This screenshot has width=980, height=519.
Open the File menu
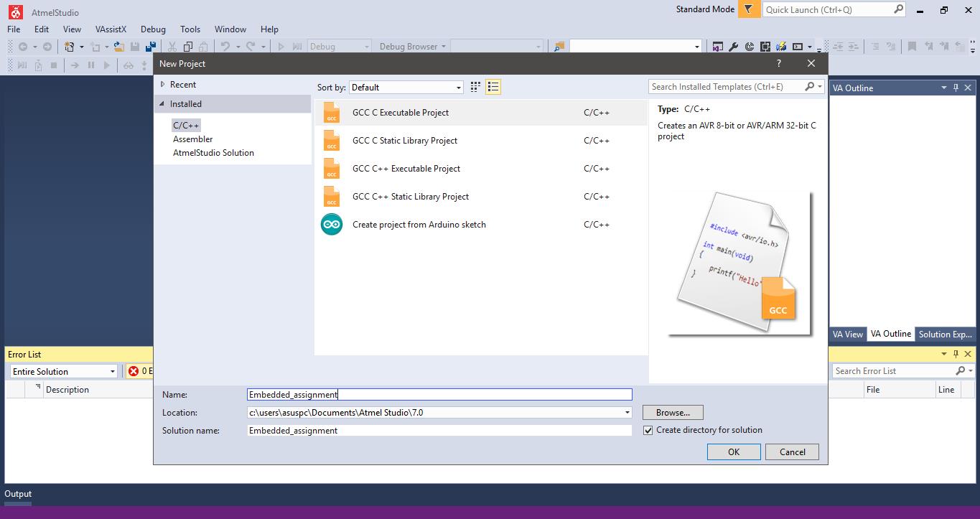pyautogui.click(x=14, y=29)
